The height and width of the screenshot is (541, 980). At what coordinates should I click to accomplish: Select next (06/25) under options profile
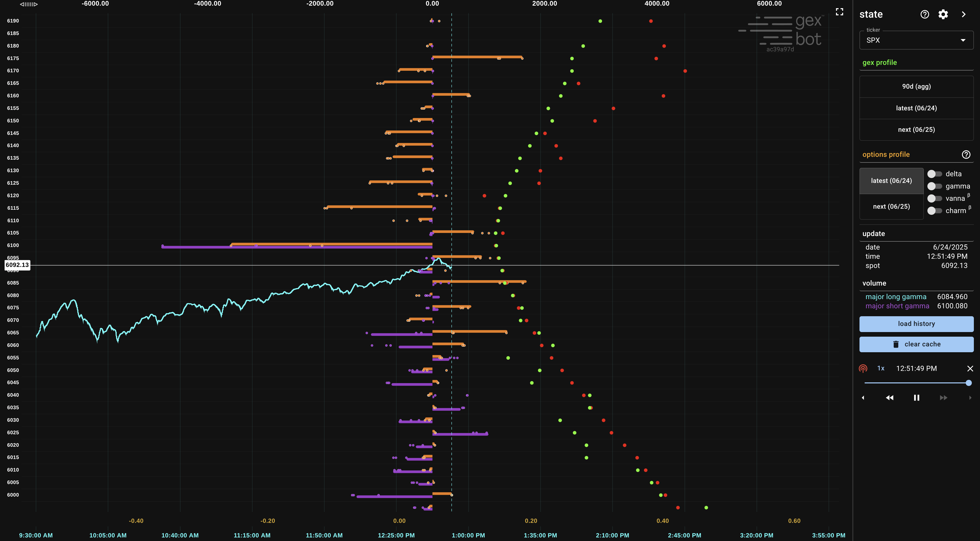pos(891,207)
